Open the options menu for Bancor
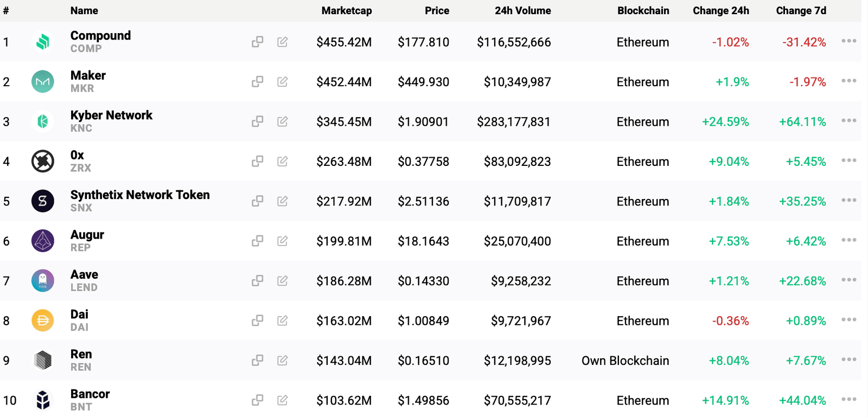Screen dimensions: 868x418 click(x=848, y=399)
